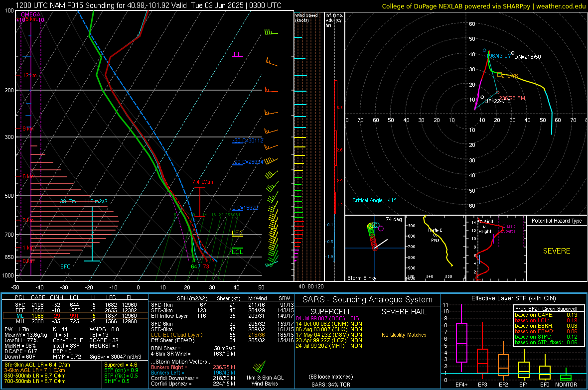Click the red '7.4 C/km' lapse rate bracket label
Image resolution: width=588 pixels, height=390 pixels.
click(x=202, y=182)
